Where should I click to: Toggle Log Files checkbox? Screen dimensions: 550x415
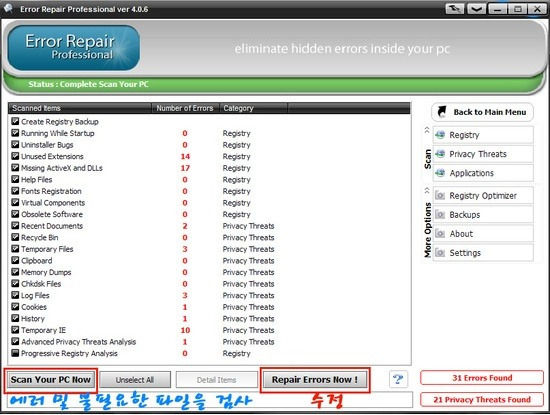[x=15, y=295]
